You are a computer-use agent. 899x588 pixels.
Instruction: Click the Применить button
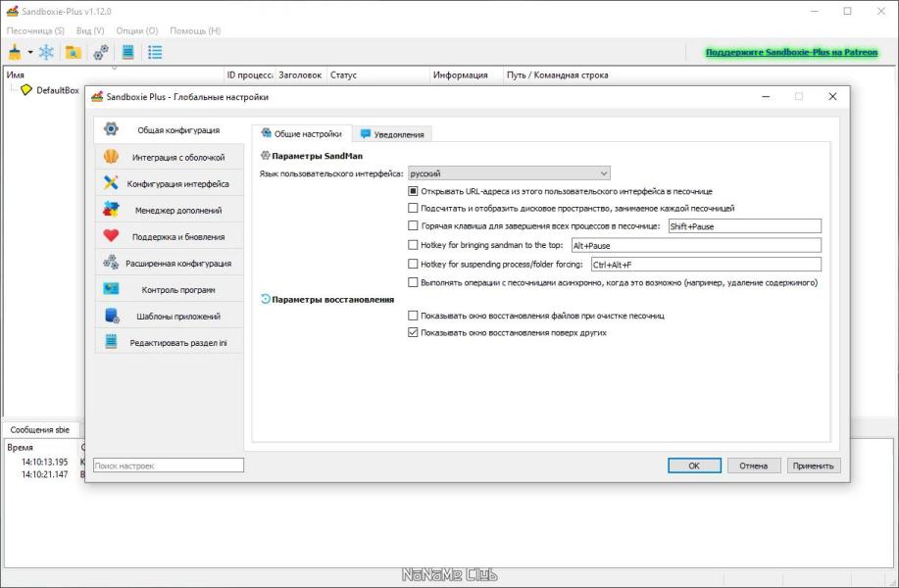click(814, 465)
